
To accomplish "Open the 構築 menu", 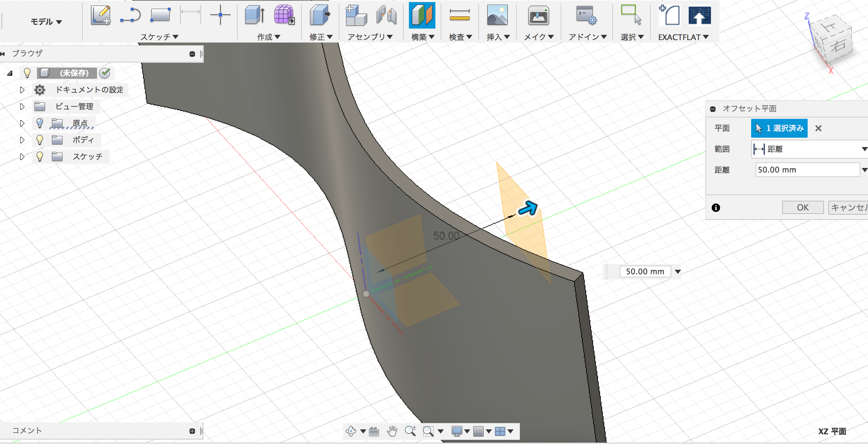I will pos(422,37).
